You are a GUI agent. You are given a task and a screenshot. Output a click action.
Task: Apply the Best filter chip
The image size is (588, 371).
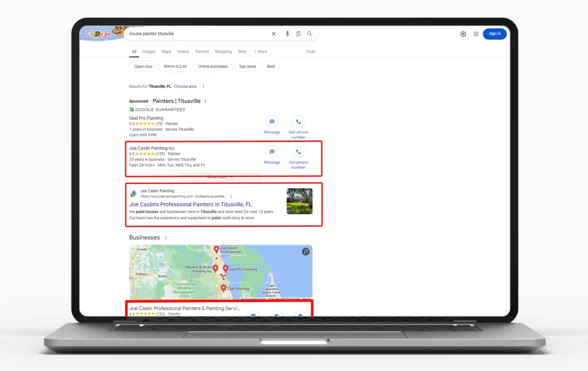tap(271, 67)
